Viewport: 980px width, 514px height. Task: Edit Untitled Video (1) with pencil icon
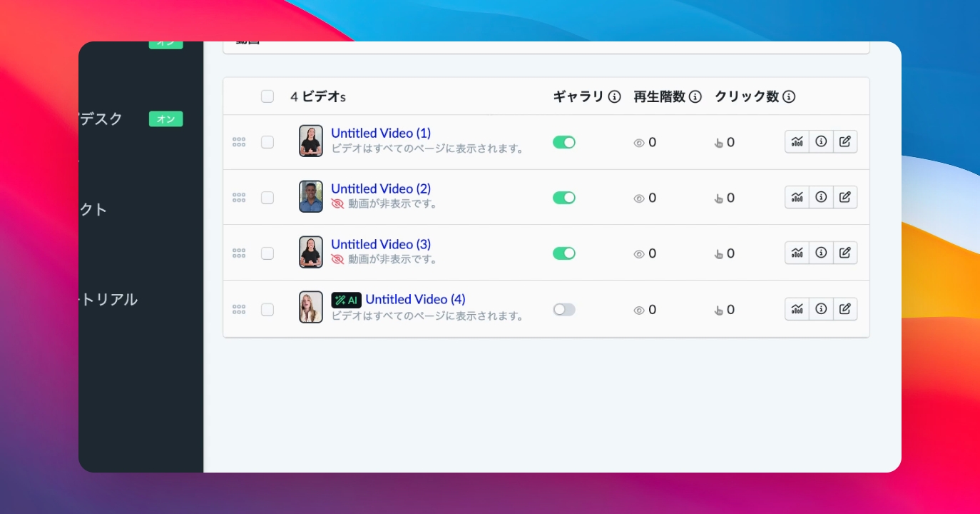coord(845,141)
